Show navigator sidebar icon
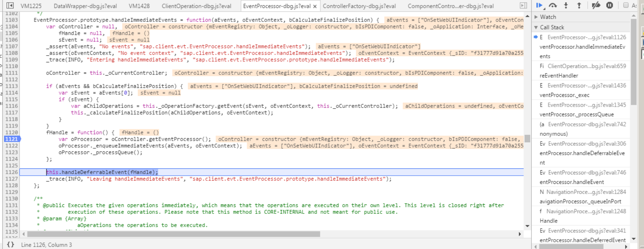Viewport: 644px width, 249px height. click(10, 6)
